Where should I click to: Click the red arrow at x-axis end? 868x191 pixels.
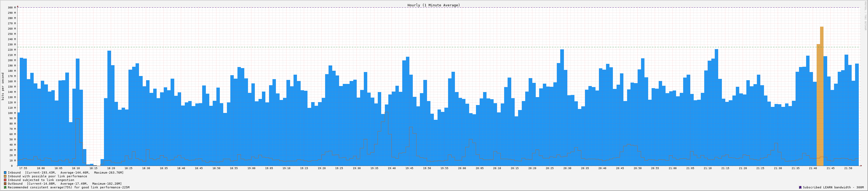(861, 166)
